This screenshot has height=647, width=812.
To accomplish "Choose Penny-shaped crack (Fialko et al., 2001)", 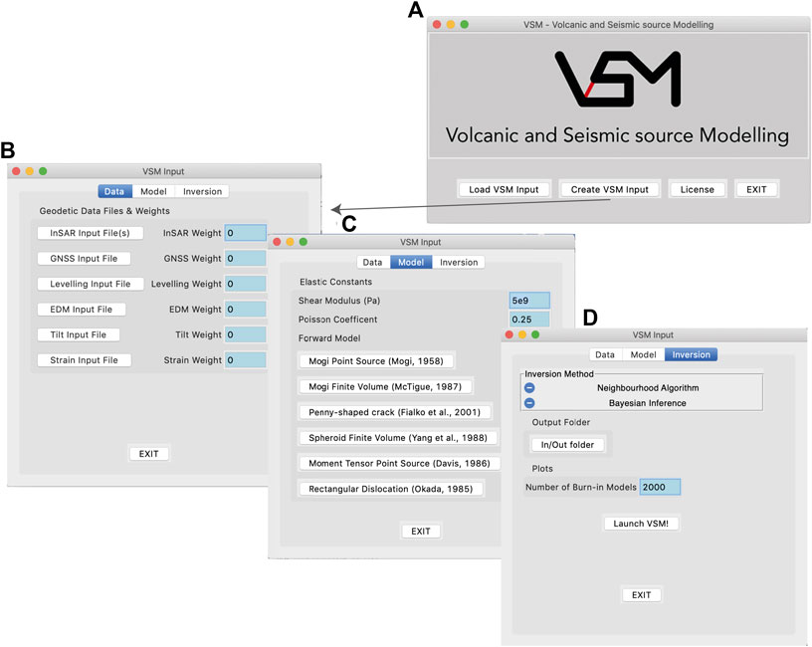I will (x=395, y=412).
